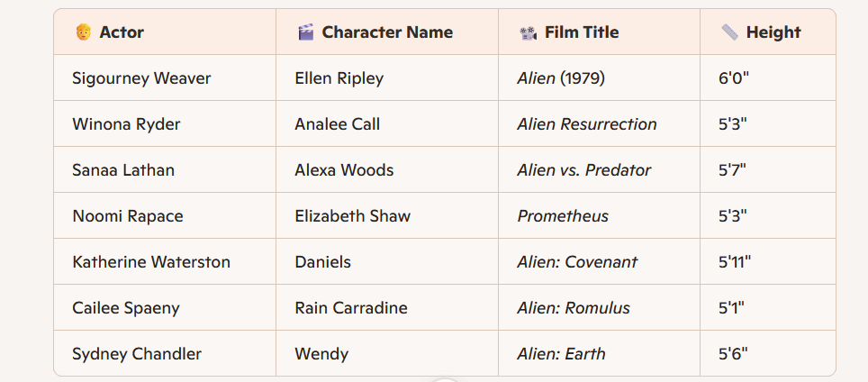The height and width of the screenshot is (382, 868).
Task: Click the Alien (1979) film title
Action: pos(561,78)
